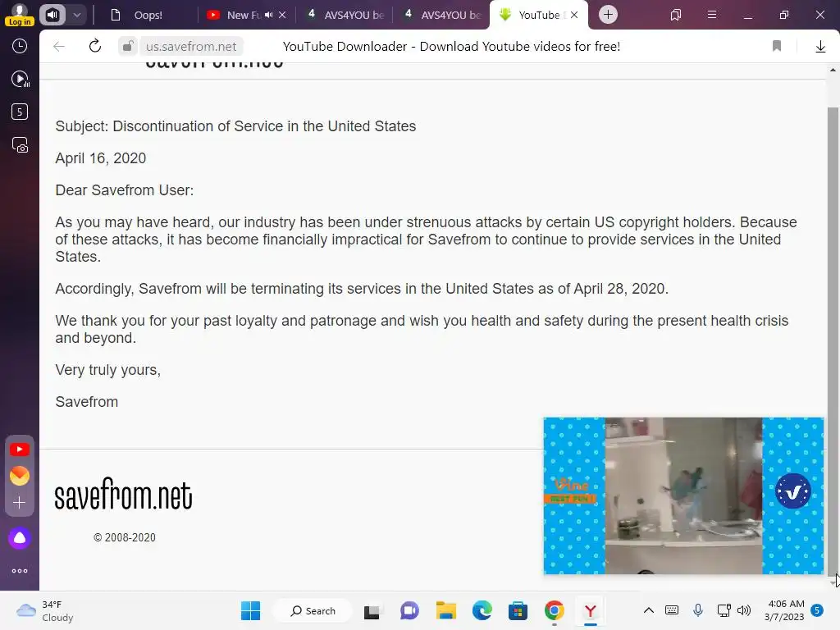Click the "Very truly yours," line
The height and width of the screenshot is (630, 840).
coord(107,370)
